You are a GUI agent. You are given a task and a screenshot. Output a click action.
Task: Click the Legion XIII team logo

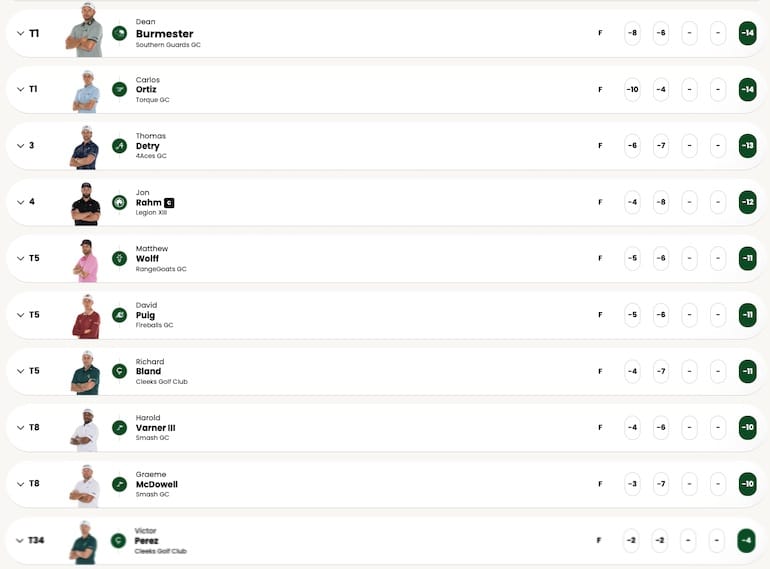(120, 202)
